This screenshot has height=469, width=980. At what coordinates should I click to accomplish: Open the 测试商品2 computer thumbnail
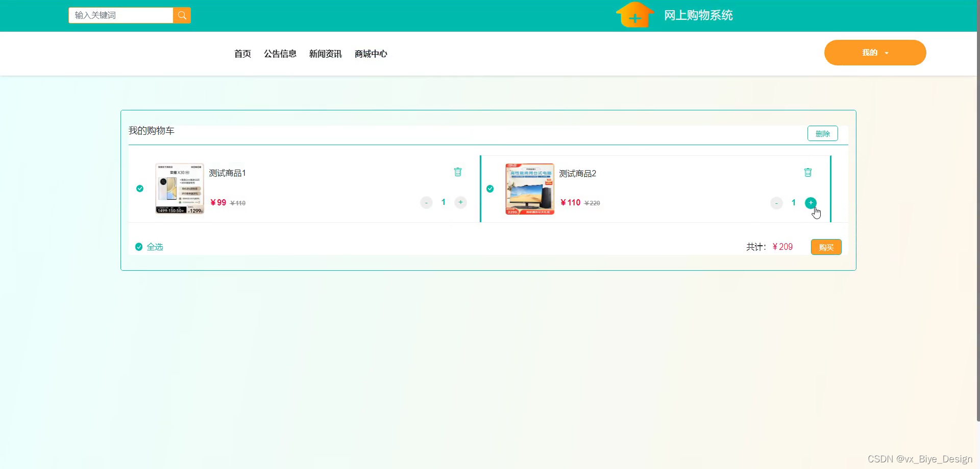point(530,189)
